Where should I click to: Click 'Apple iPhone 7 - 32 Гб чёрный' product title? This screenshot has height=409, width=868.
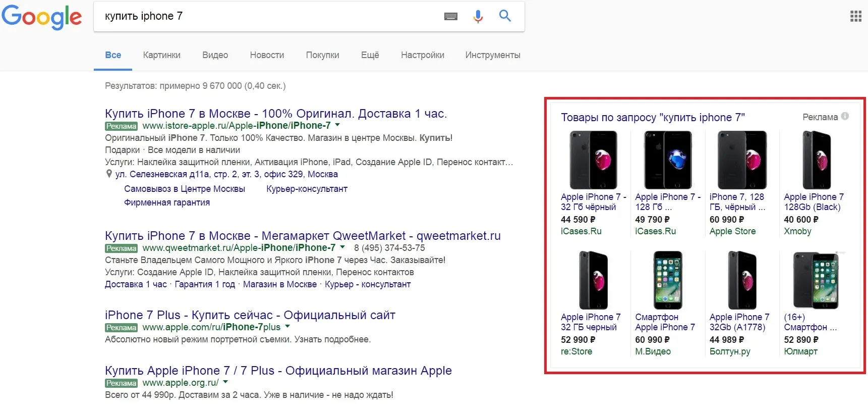pyautogui.click(x=593, y=202)
